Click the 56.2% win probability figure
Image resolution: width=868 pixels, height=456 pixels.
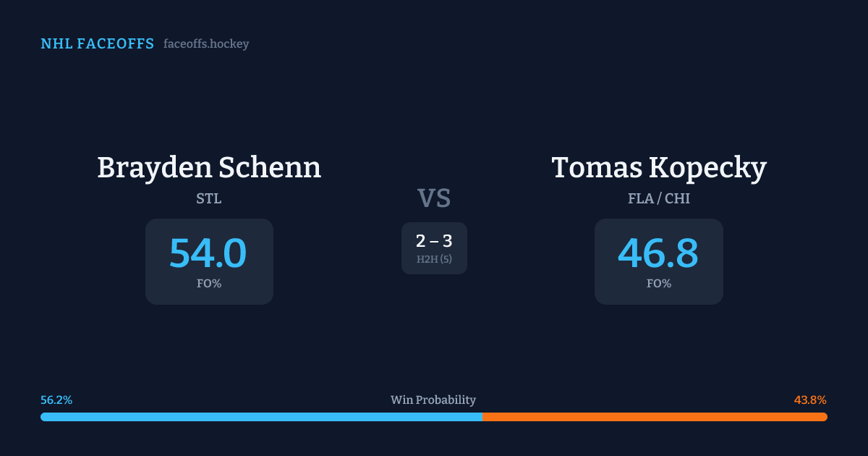56,400
